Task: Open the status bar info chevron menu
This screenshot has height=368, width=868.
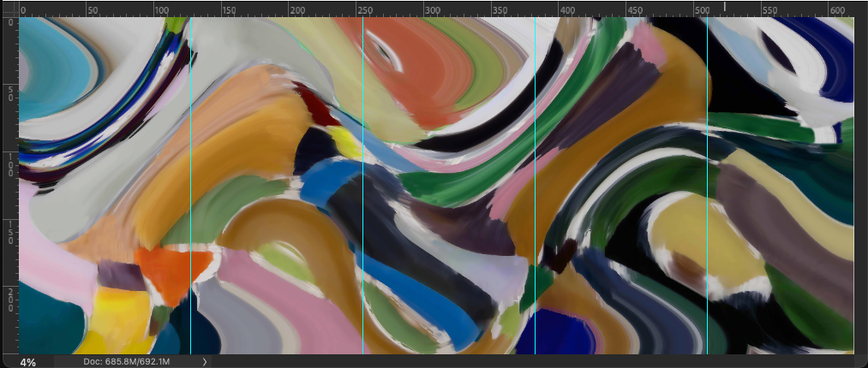Action: pyautogui.click(x=204, y=362)
